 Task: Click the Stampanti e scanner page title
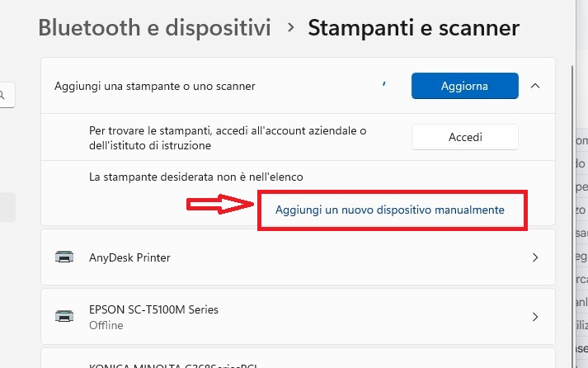coord(413,28)
